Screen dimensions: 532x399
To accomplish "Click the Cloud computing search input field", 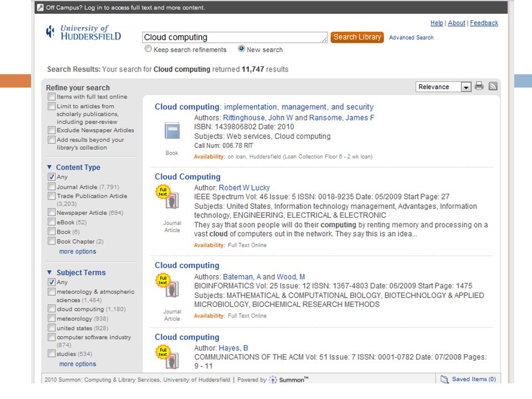I will click(235, 37).
